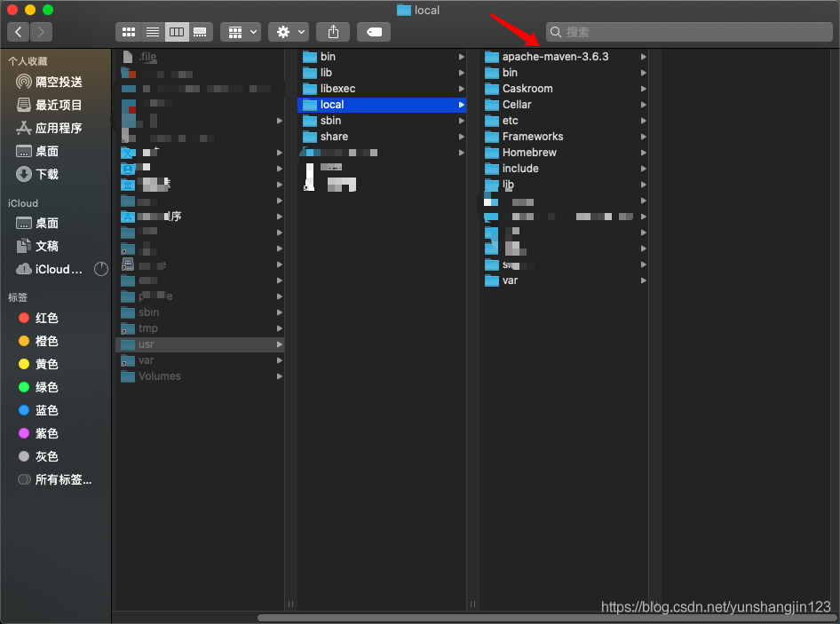Go forward using the right arrow button
This screenshot has width=840, height=624.
pos(41,32)
